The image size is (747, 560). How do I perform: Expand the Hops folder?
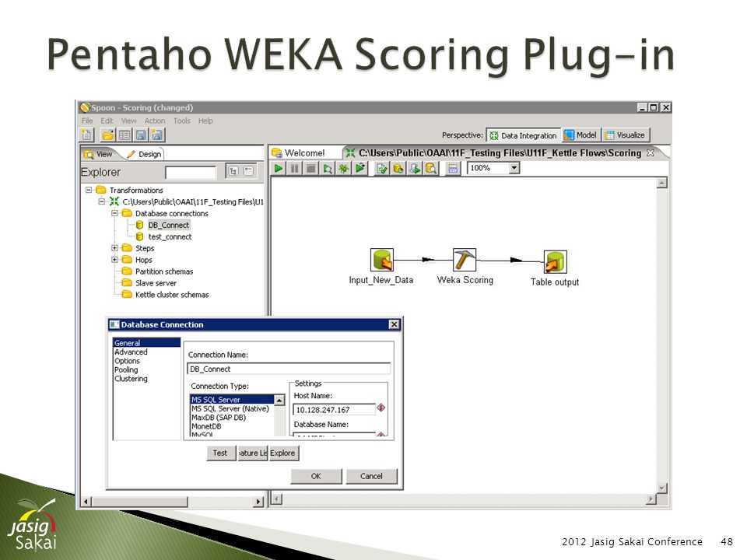[x=115, y=260]
